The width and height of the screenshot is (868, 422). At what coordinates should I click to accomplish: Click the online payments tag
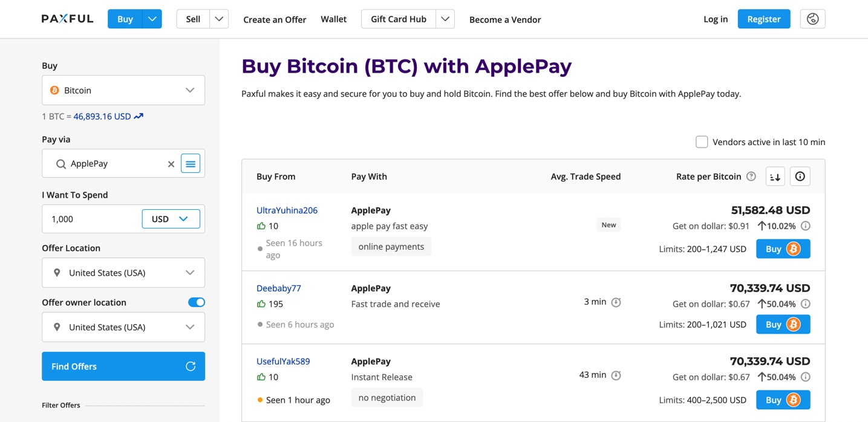click(391, 247)
